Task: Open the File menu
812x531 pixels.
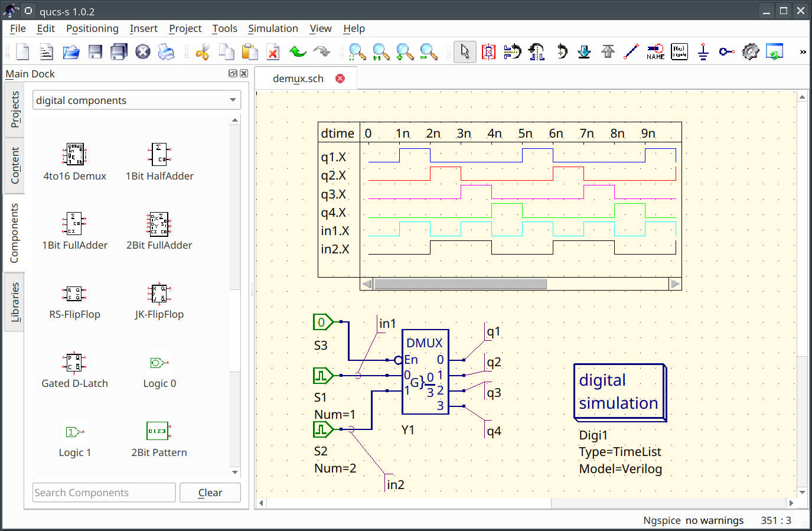Action: (18, 28)
